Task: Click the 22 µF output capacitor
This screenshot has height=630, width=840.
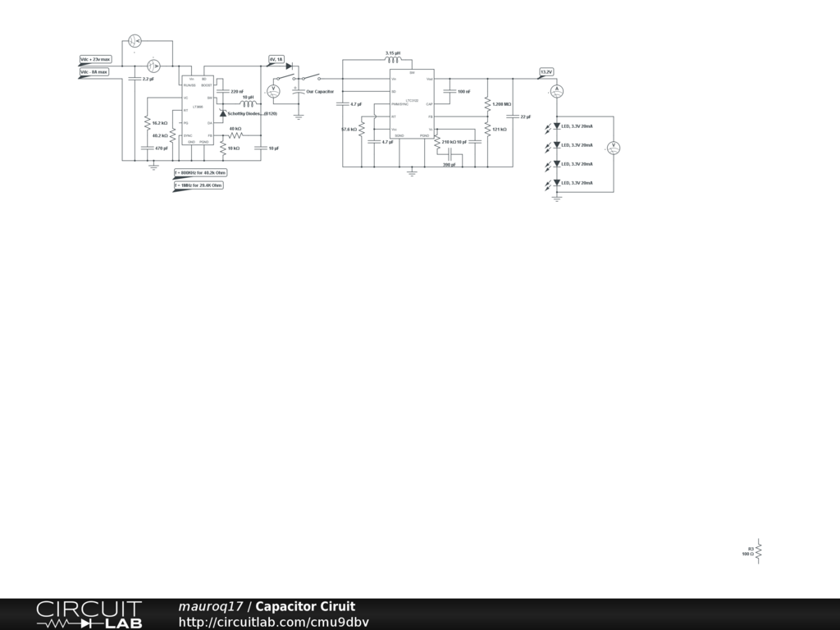Action: 513,116
